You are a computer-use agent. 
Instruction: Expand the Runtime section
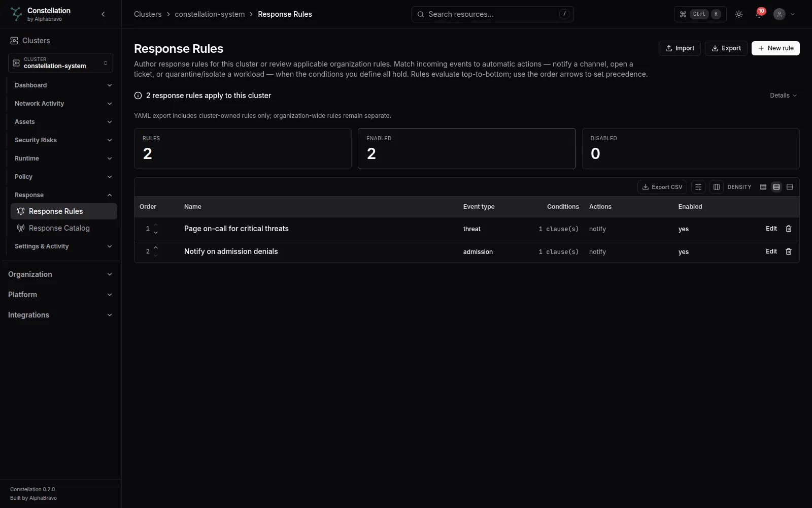click(63, 158)
